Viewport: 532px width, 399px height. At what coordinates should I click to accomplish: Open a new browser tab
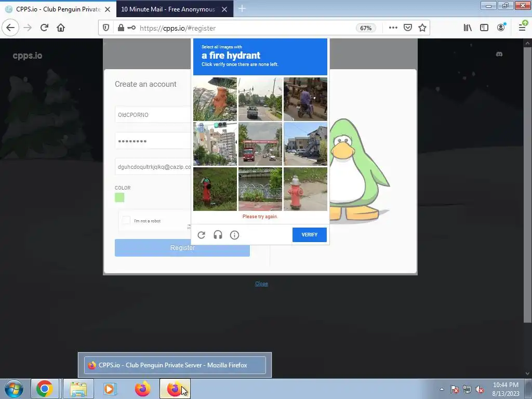coord(242,9)
